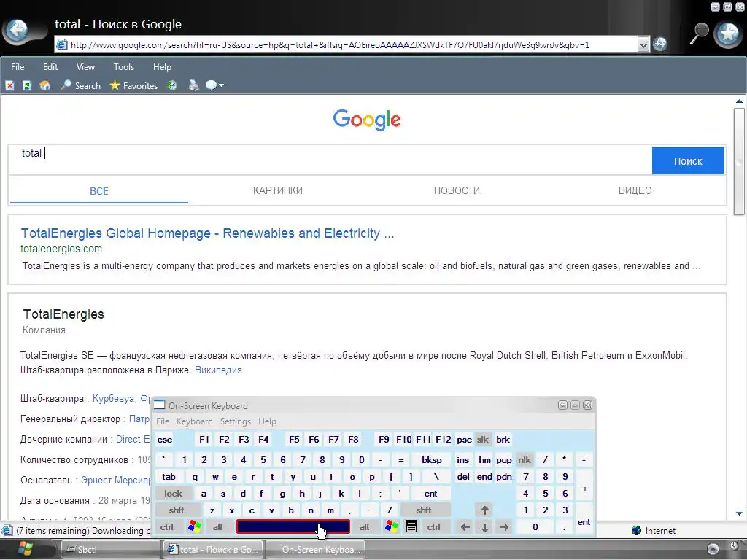Click the magnifier search icon at top right
The height and width of the screenshot is (560, 747).
pyautogui.click(x=699, y=34)
